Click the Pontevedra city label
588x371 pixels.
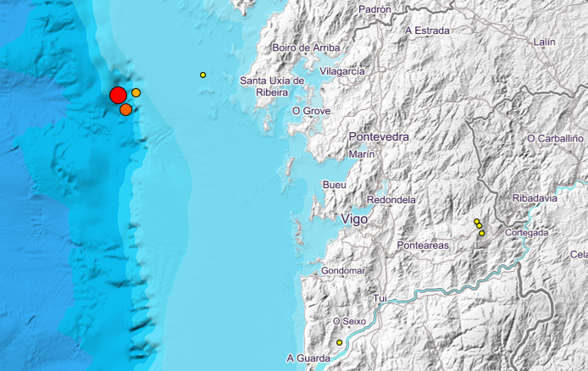coord(379,136)
